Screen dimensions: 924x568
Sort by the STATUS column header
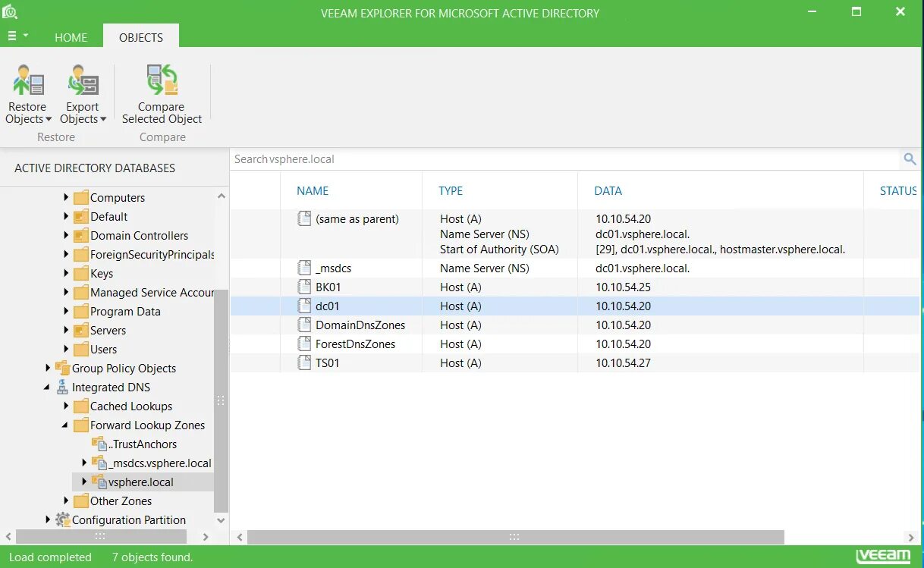pos(898,191)
